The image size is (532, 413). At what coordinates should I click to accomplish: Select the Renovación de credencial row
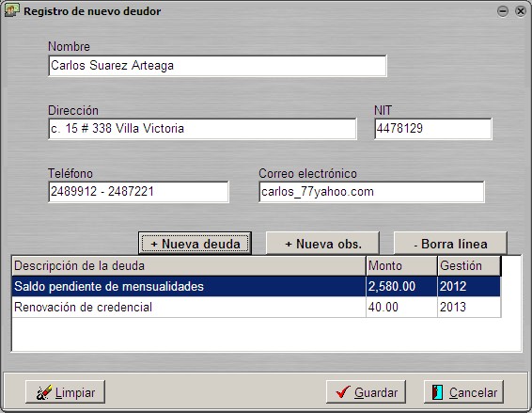257,307
